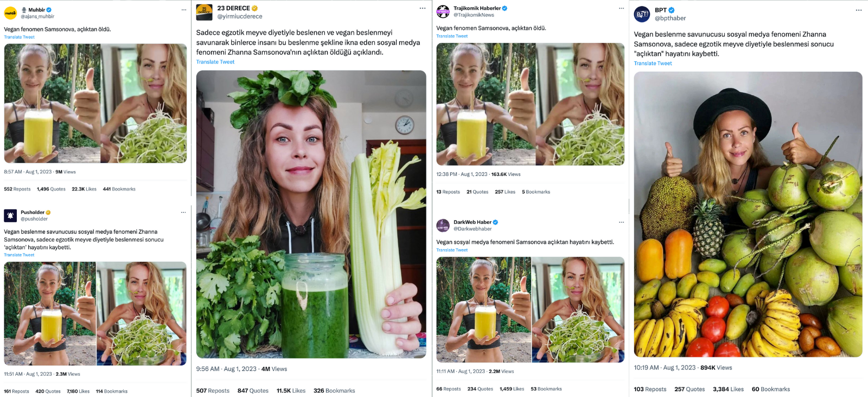Click the BPT profile avatar

tap(642, 14)
